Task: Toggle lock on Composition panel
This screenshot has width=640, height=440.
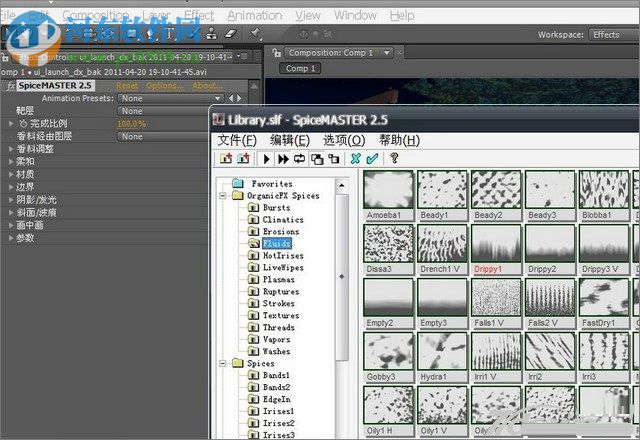Action: [x=277, y=53]
